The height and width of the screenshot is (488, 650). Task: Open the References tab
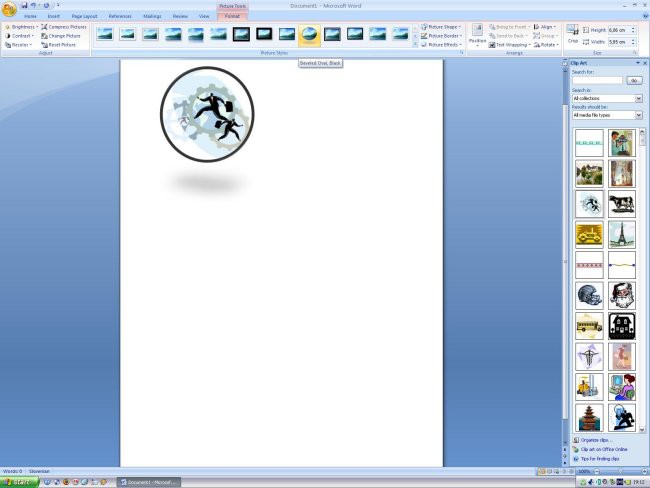point(120,16)
